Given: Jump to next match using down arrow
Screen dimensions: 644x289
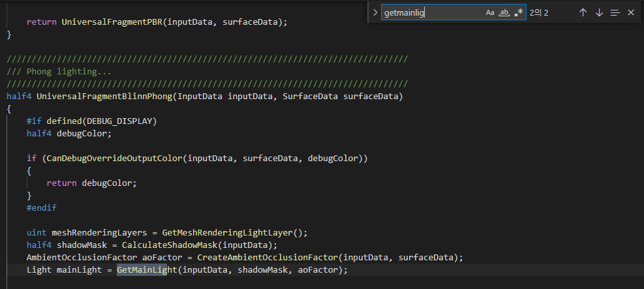Looking at the screenshot, I should (599, 12).
